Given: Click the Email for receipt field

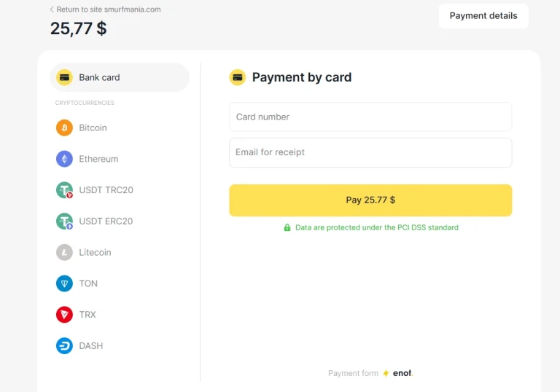Looking at the screenshot, I should tap(370, 152).
